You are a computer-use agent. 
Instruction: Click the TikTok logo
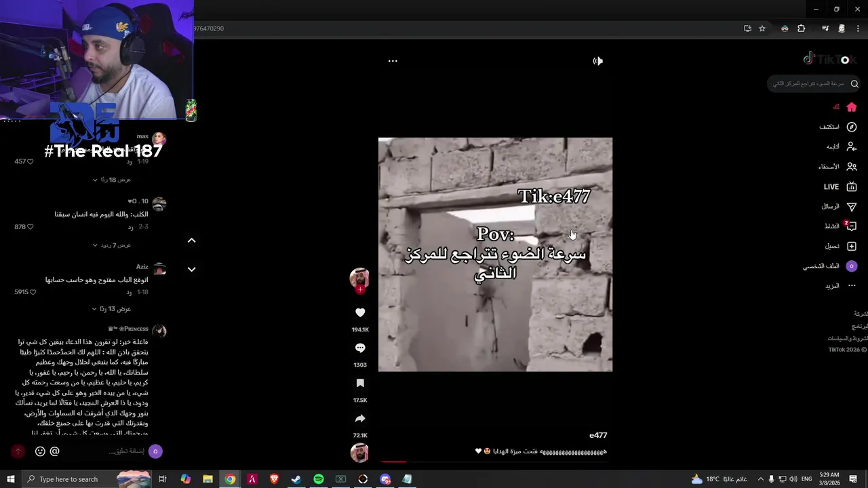tap(830, 59)
